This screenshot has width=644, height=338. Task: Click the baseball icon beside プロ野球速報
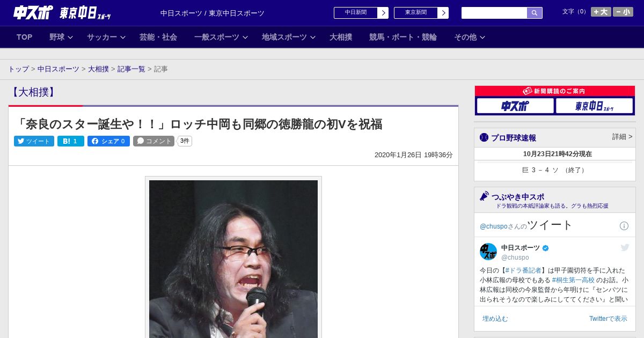coord(484,137)
